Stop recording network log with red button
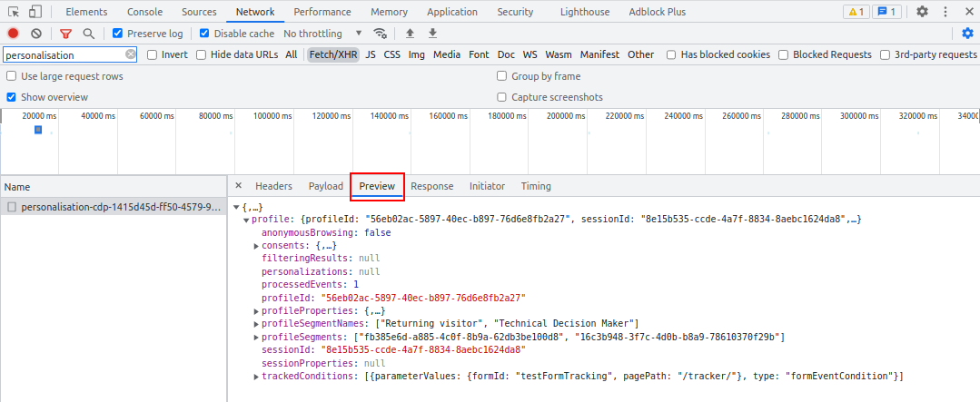Image resolution: width=980 pixels, height=402 pixels. pyautogui.click(x=13, y=33)
